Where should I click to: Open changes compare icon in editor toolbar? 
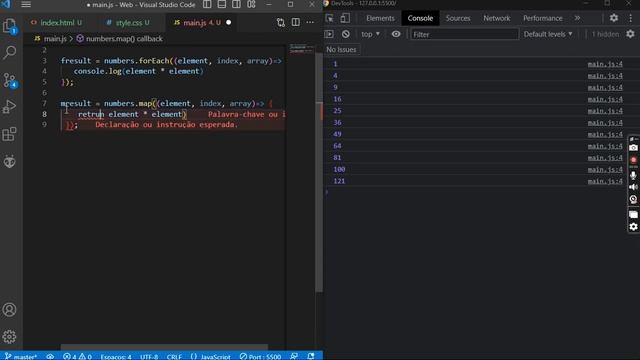(281, 22)
